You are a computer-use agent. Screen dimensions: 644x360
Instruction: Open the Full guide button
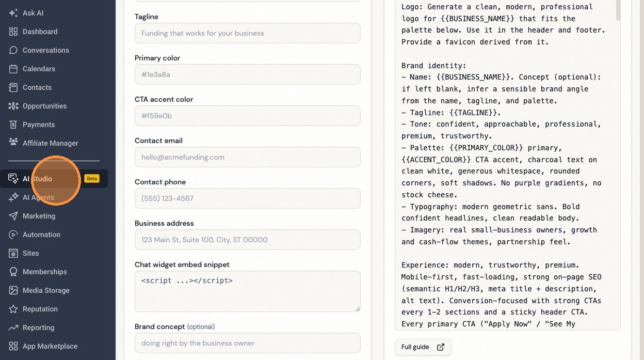pyautogui.click(x=423, y=347)
